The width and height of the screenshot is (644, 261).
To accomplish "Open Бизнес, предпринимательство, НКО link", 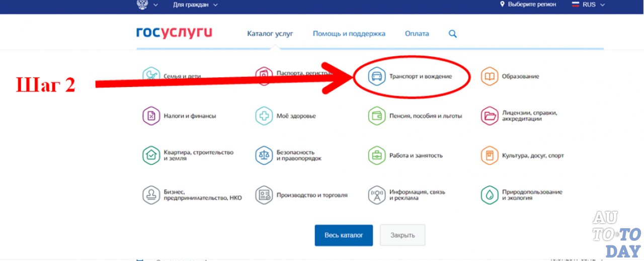I will [203, 195].
